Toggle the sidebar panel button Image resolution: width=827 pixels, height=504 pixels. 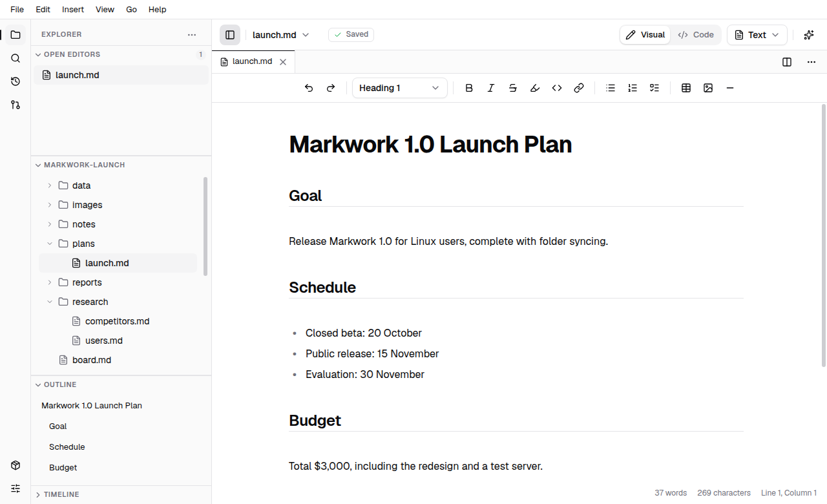tap(230, 35)
